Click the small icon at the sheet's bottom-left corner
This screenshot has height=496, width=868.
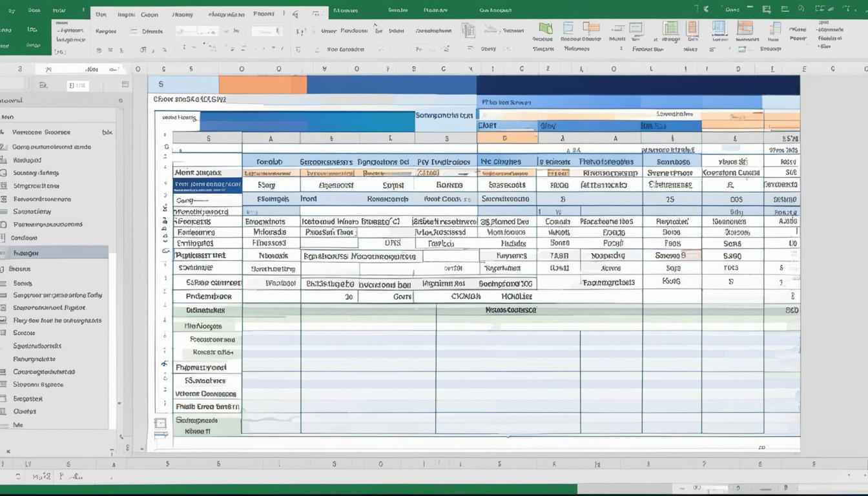point(160,424)
